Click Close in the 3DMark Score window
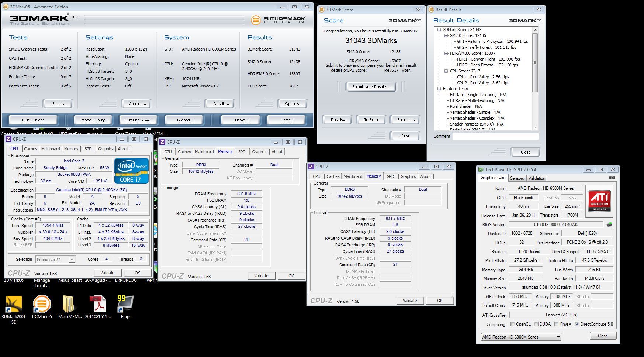Viewport: 644px width, 357px height. 405,136
